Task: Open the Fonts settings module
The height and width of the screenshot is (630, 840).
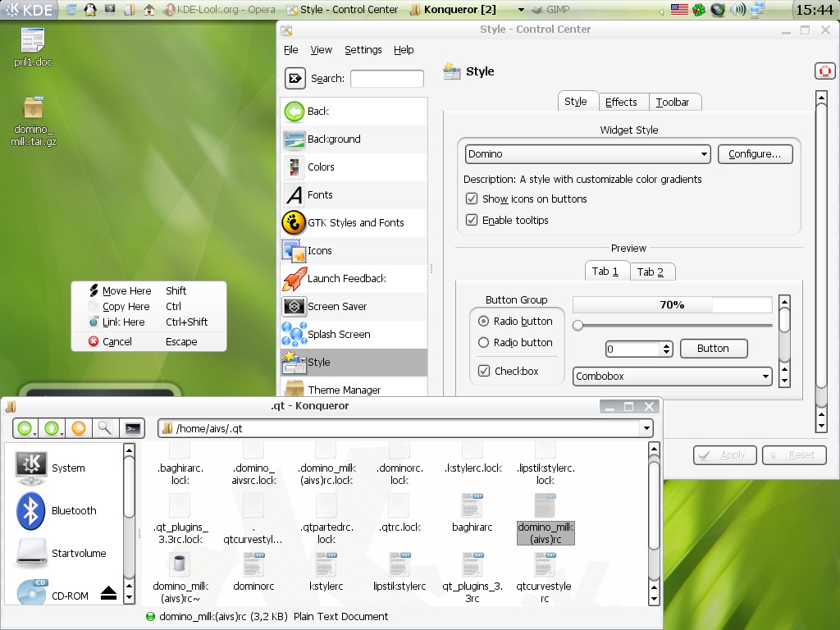Action: [x=354, y=195]
